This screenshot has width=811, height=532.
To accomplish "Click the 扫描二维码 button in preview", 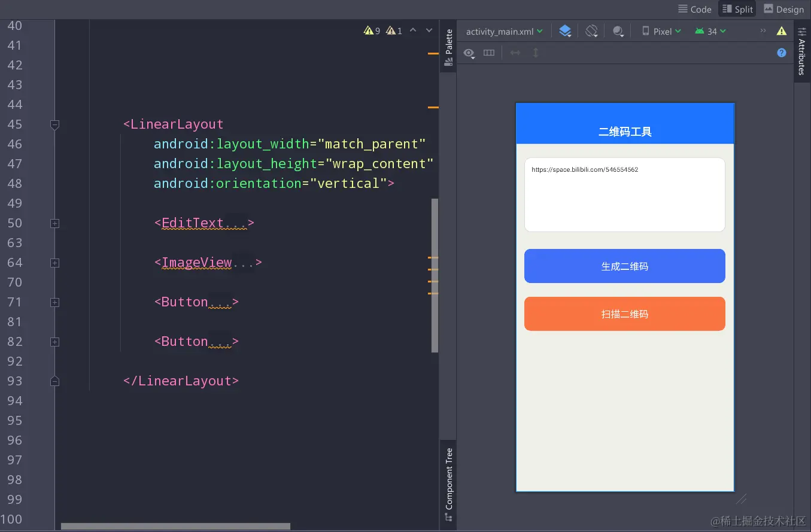I will pos(625,314).
